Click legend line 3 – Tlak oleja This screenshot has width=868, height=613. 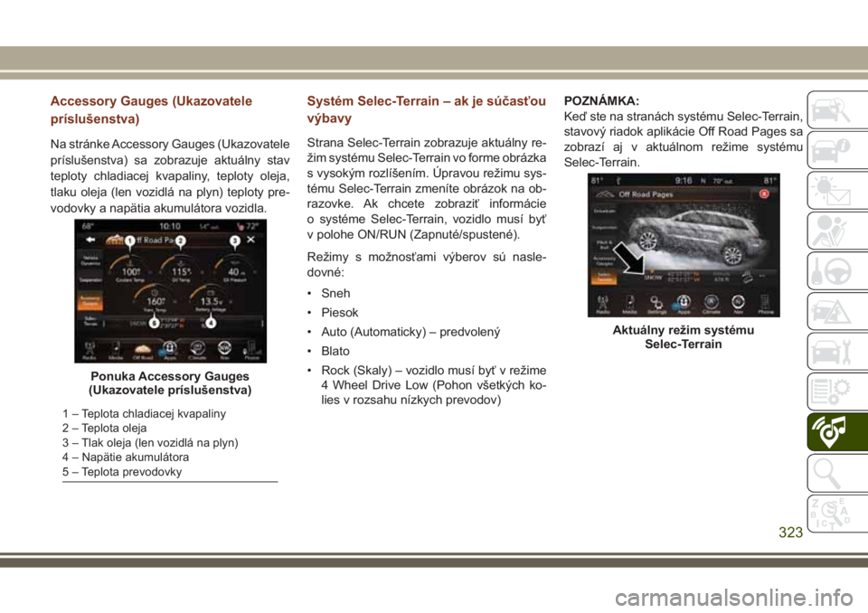(150, 442)
